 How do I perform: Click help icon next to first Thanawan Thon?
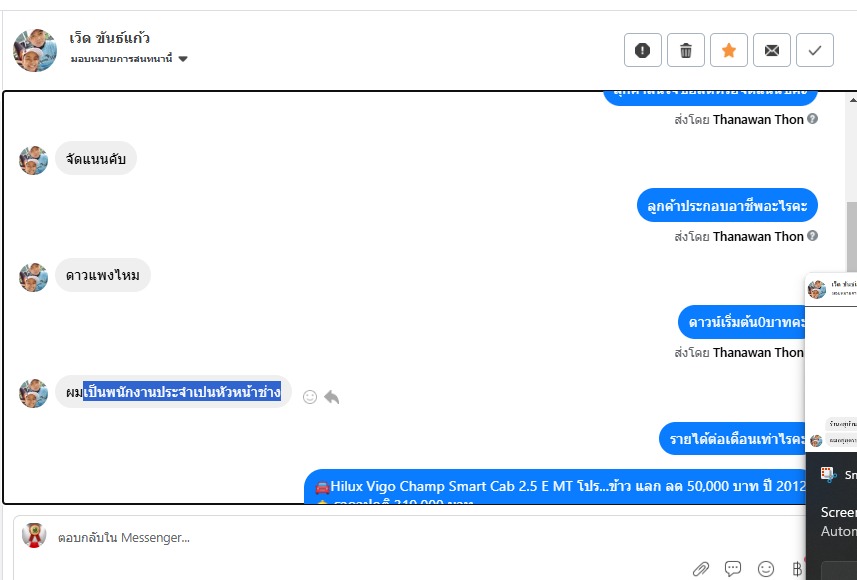tap(813, 119)
